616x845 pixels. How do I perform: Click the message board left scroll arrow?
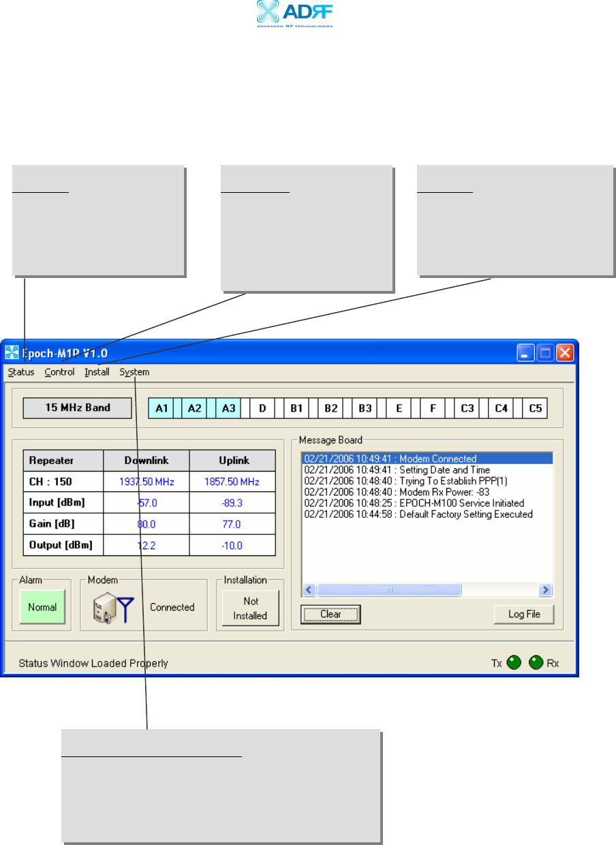310,590
